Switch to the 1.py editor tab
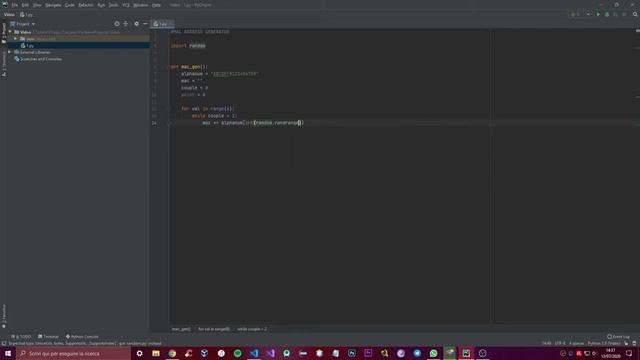Viewport: 640px width, 360px height. [x=162, y=24]
